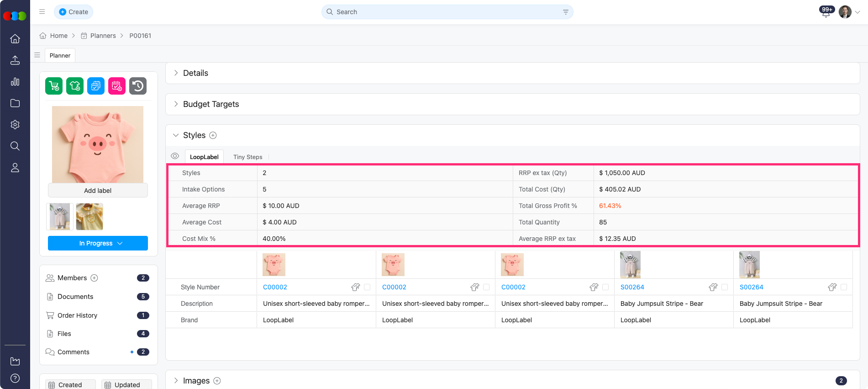The image size is (868, 389).
Task: Switch to the Tiny Steps tab
Action: pyautogui.click(x=247, y=157)
